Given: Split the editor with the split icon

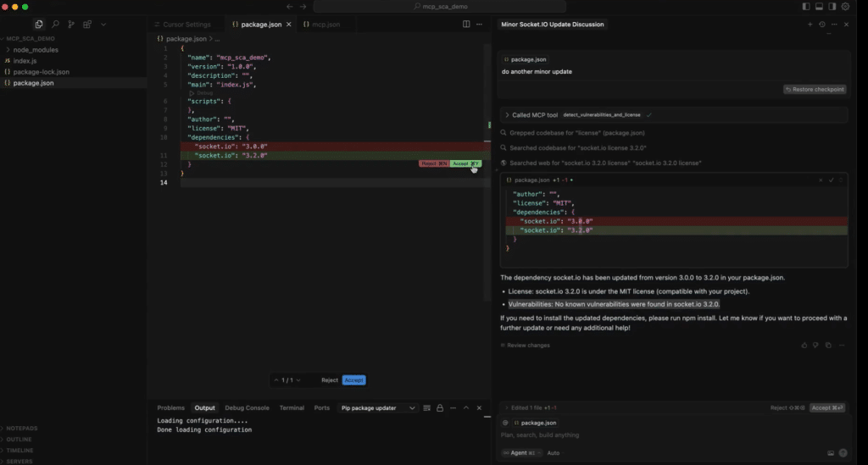Looking at the screenshot, I should [x=466, y=25].
